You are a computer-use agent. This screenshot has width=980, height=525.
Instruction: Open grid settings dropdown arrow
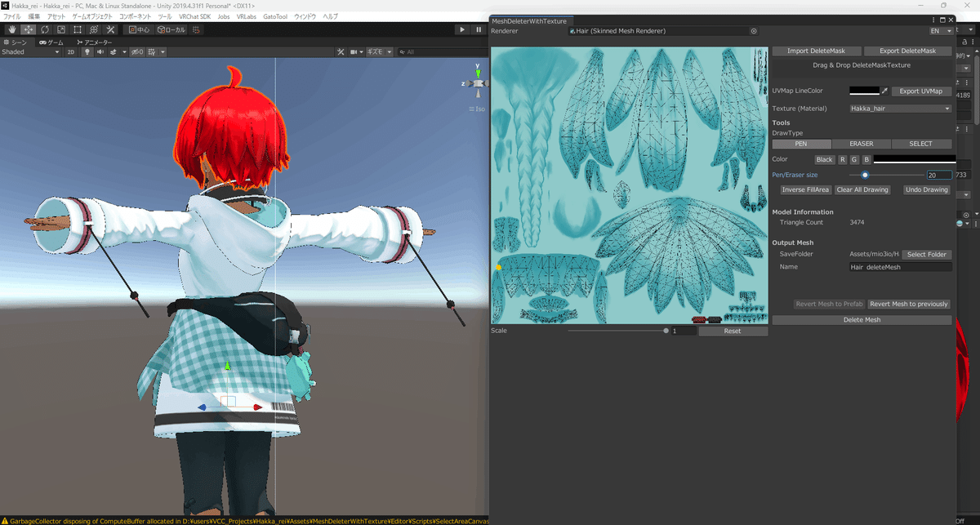162,51
